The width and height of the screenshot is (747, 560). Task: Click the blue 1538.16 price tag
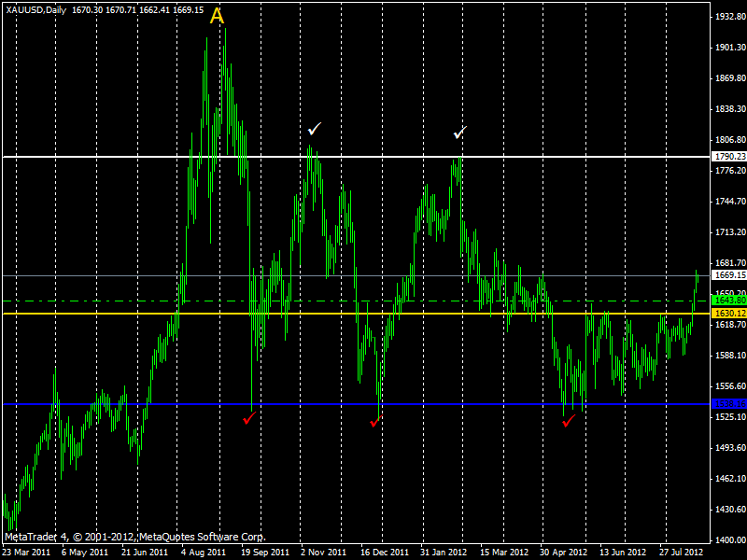pos(727,404)
